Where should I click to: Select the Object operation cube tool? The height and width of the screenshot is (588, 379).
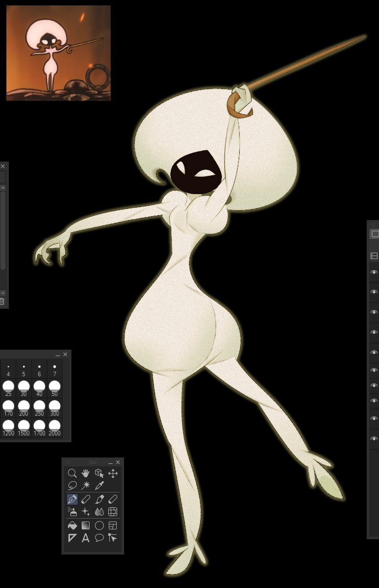[x=99, y=473]
